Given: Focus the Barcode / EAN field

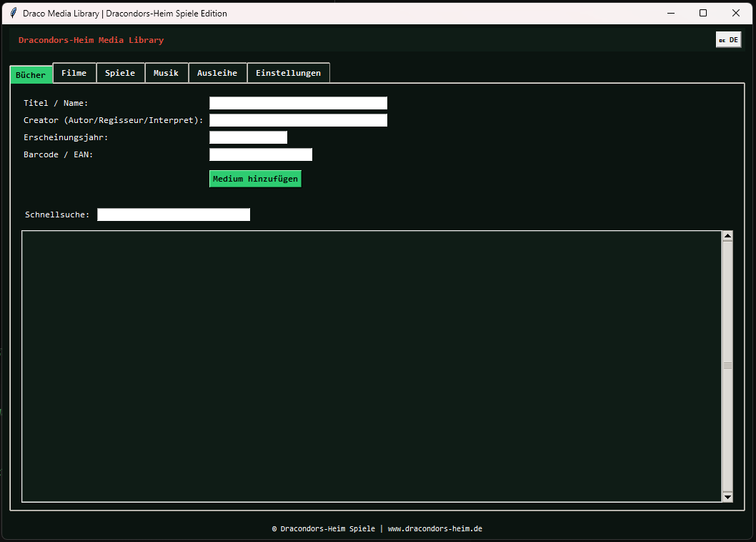Looking at the screenshot, I should [261, 154].
